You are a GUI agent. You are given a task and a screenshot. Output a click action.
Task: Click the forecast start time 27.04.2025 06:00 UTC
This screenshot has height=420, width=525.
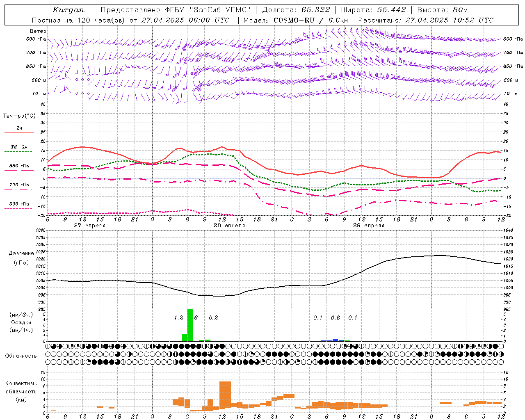pyautogui.click(x=185, y=20)
